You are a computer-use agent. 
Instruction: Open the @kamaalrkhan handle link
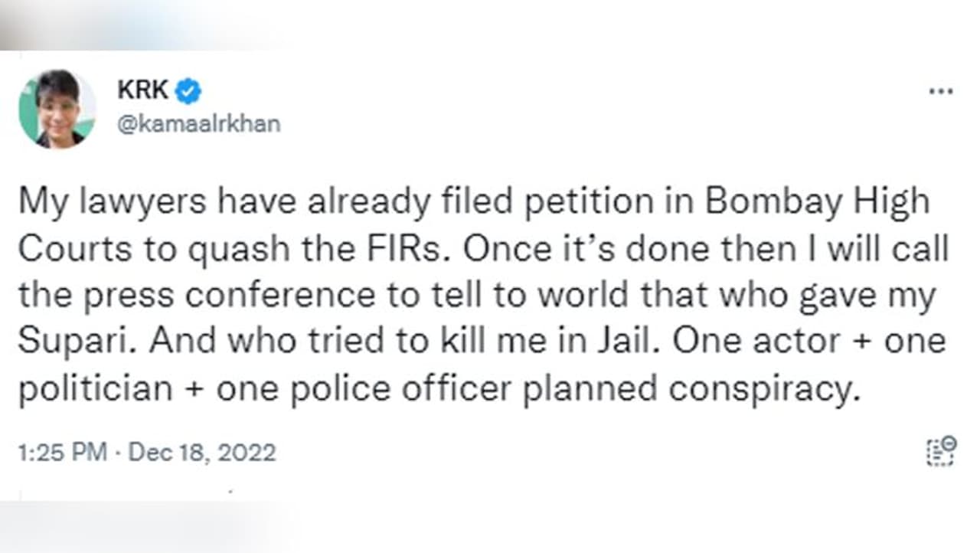[x=198, y=124]
